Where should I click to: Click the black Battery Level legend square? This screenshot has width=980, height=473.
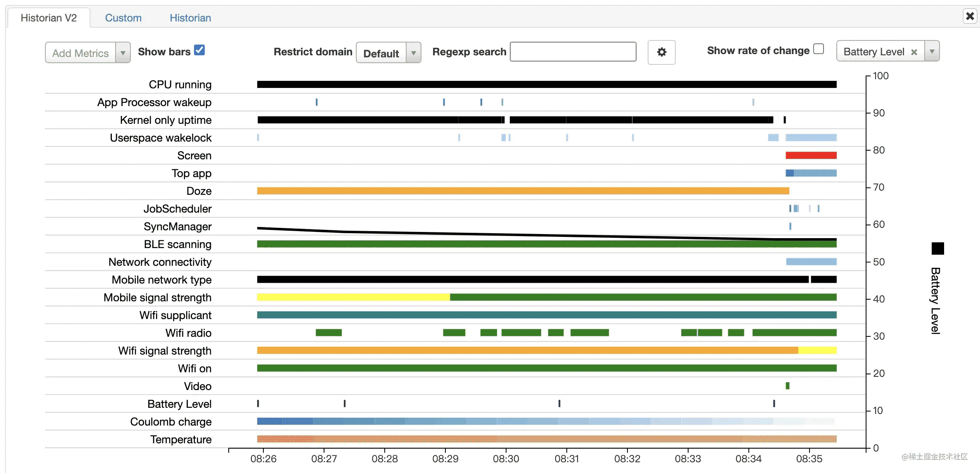click(937, 248)
